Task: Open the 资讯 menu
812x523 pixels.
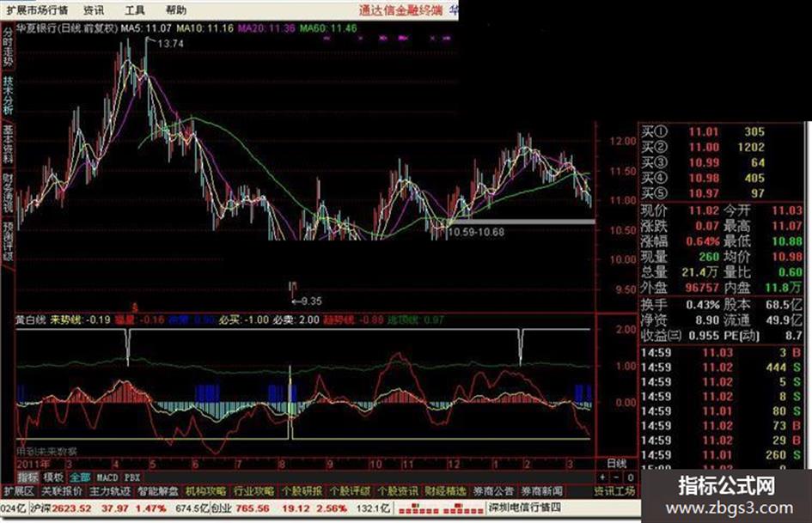Action: coord(93,9)
